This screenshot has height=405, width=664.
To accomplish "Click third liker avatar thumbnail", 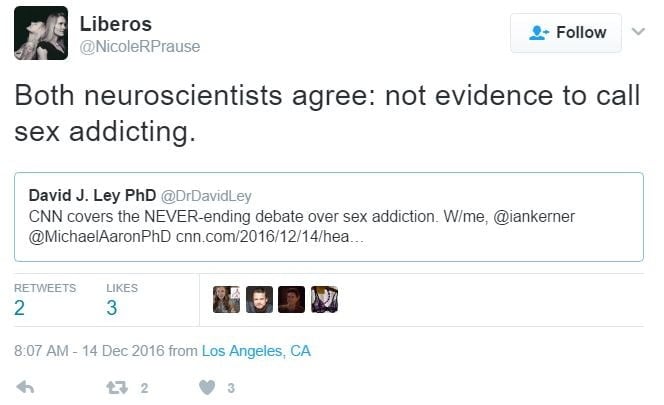I will tap(292, 299).
